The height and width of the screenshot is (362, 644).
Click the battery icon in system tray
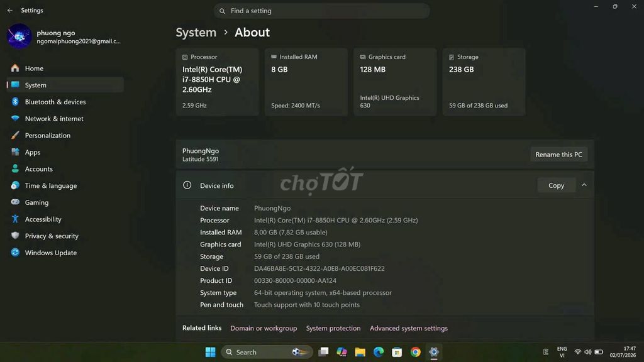coord(599,352)
